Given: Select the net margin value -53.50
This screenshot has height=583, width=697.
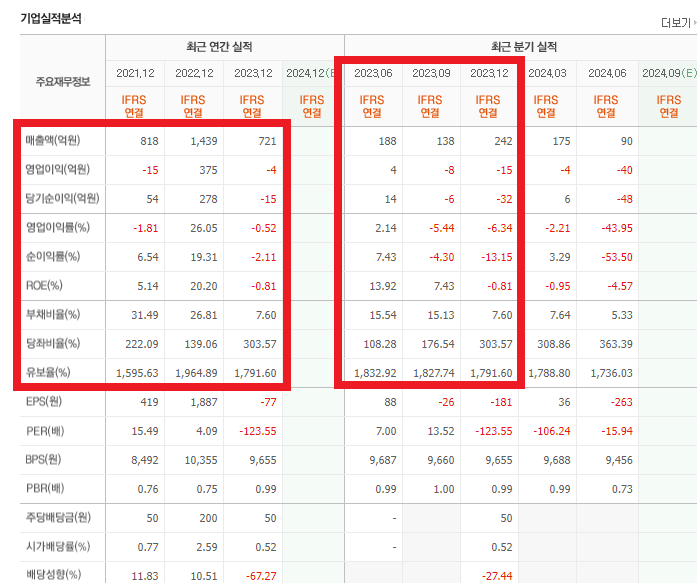Looking at the screenshot, I should pyautogui.click(x=617, y=257).
